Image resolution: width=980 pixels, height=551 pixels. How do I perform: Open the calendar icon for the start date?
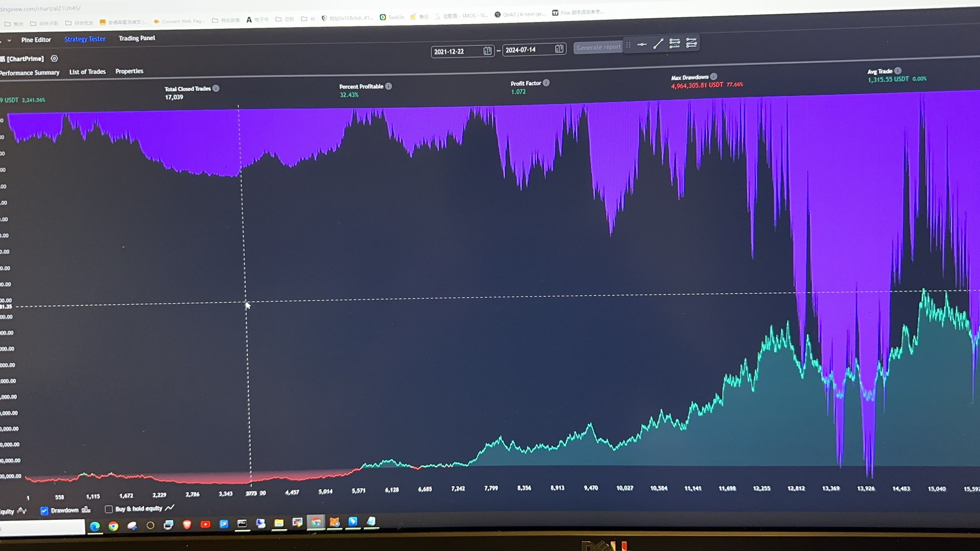click(487, 51)
